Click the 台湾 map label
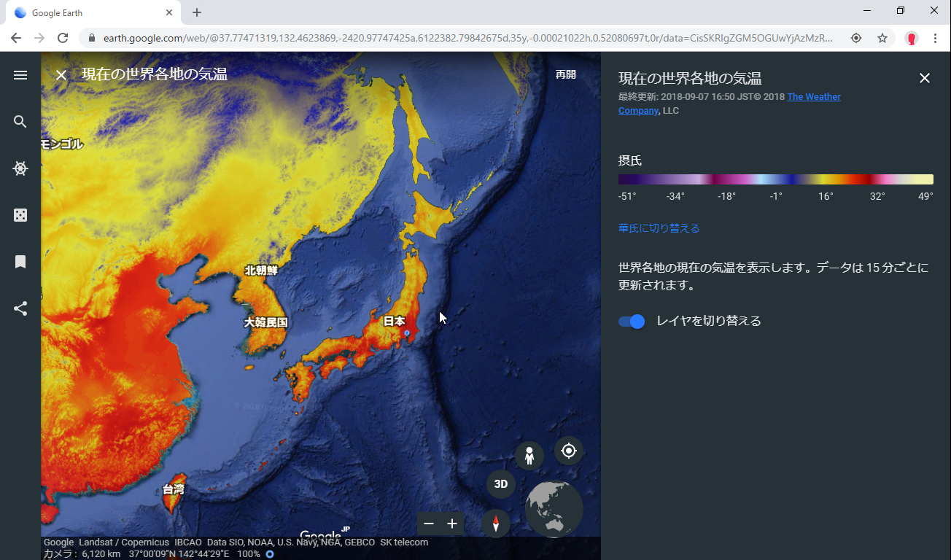Viewport: 951px width, 560px height. click(x=174, y=489)
